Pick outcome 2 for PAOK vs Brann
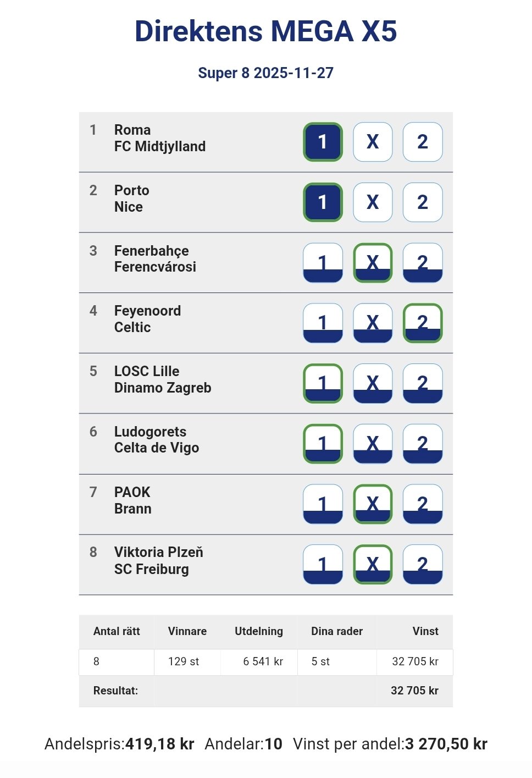The image size is (532, 778). click(423, 504)
